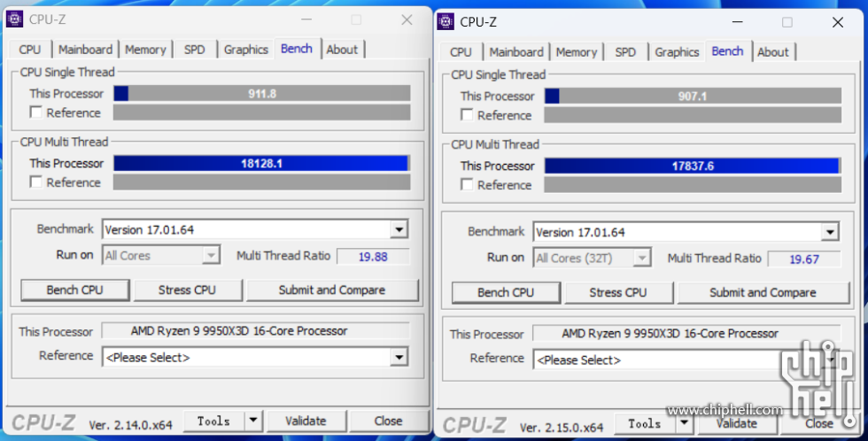This screenshot has height=441, width=868.
Task: Open About tab in left window
Action: (342, 50)
